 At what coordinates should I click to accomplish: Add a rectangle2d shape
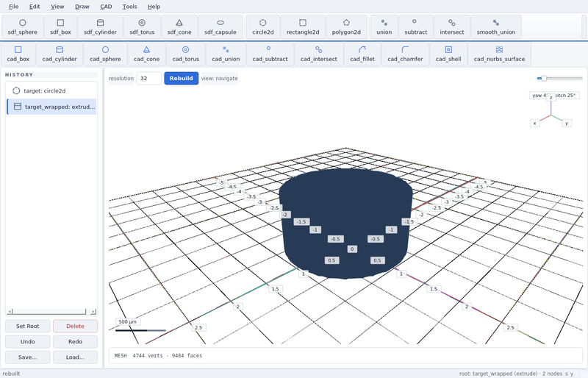(303, 27)
